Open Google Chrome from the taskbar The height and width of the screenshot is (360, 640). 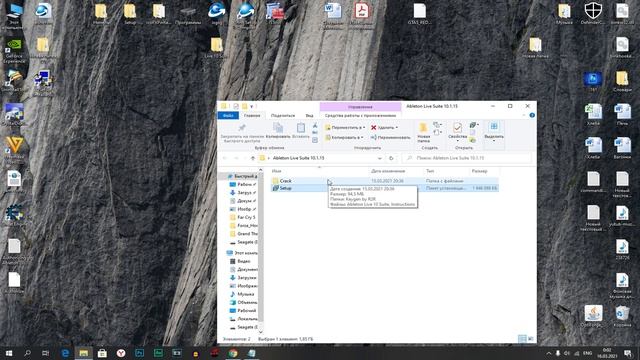tap(233, 353)
